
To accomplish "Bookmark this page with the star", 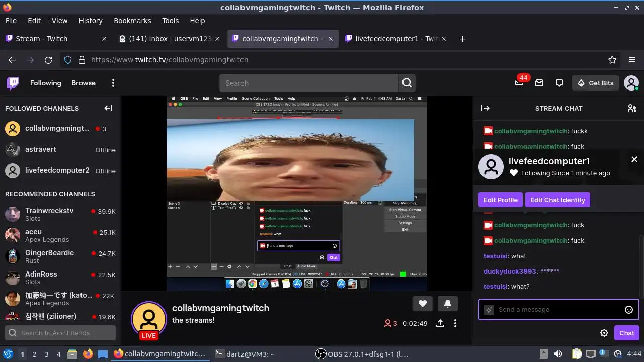I will pos(612,60).
